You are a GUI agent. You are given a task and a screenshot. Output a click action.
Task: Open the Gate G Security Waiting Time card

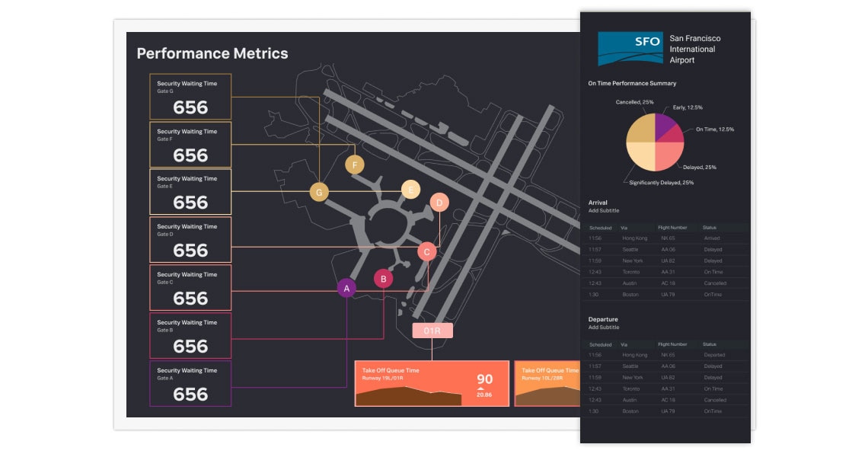tap(190, 97)
